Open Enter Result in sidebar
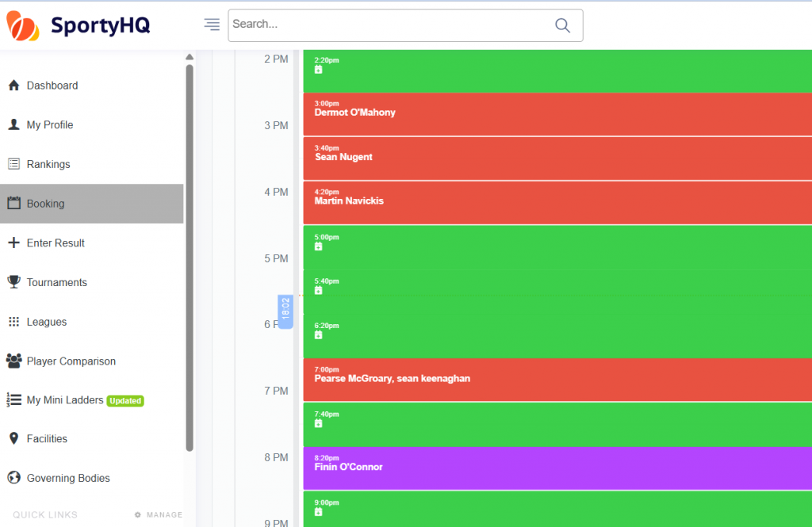Image resolution: width=812 pixels, height=527 pixels. (x=56, y=243)
